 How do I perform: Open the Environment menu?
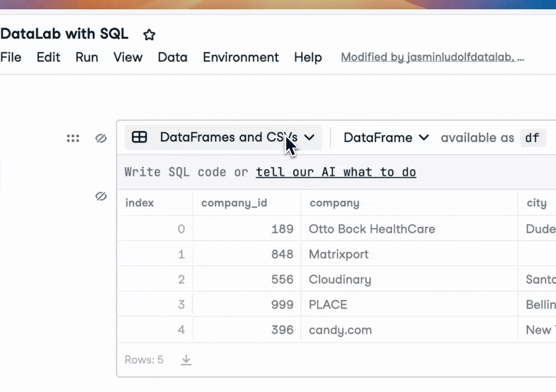pos(241,57)
